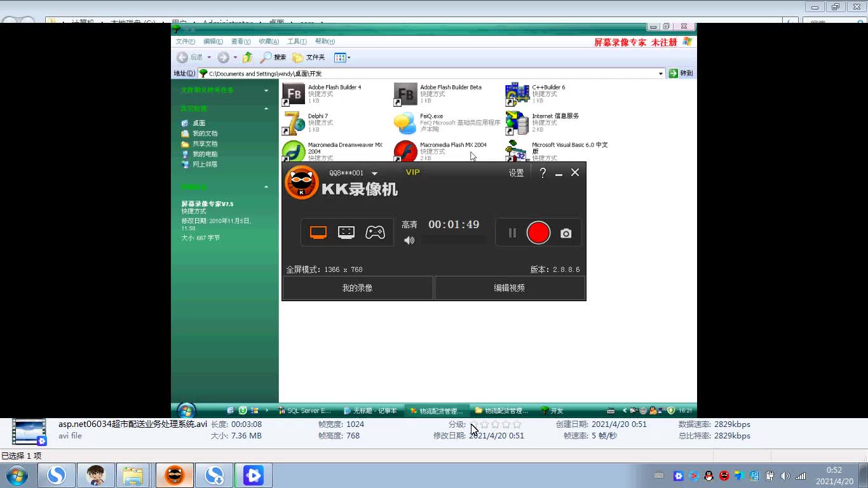Open the 帮助(H) menu in the video

point(325,41)
